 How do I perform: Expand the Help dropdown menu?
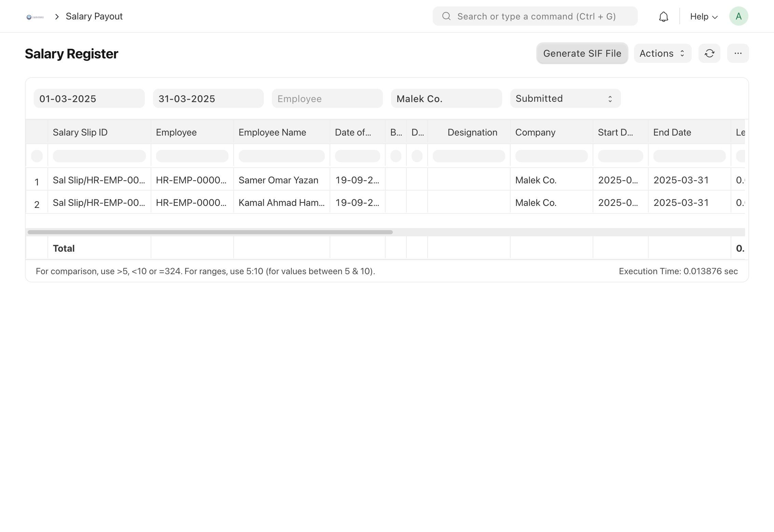tap(703, 16)
